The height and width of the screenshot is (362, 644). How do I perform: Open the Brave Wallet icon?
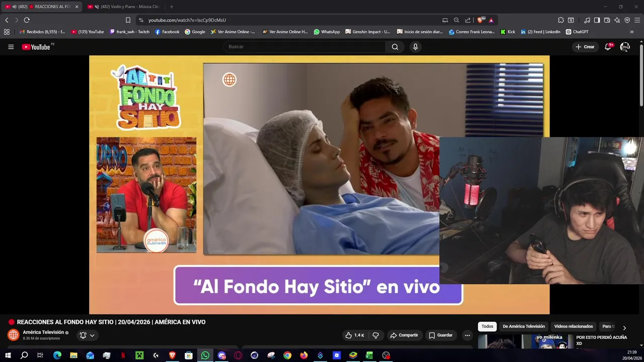pyautogui.click(x=607, y=20)
